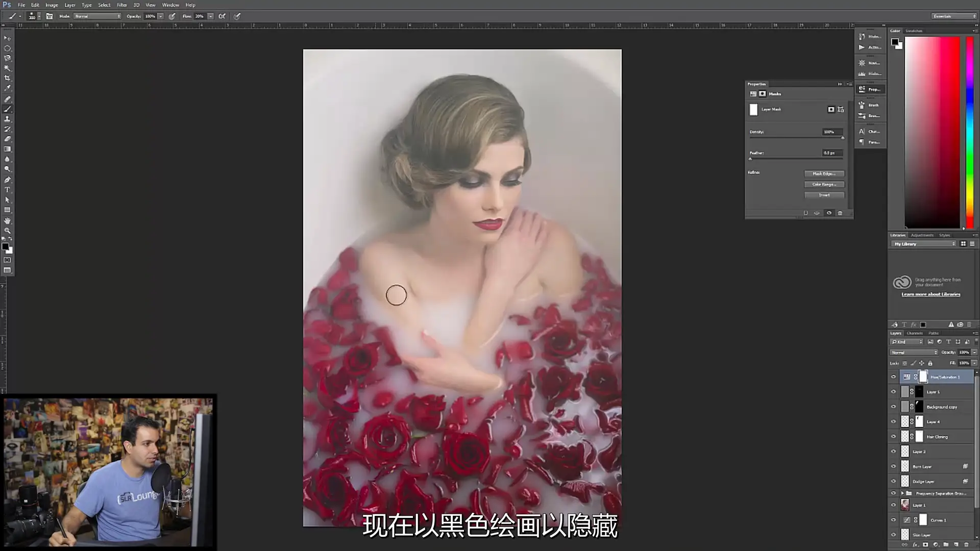Expand the Frequency Separation group

tap(902, 493)
